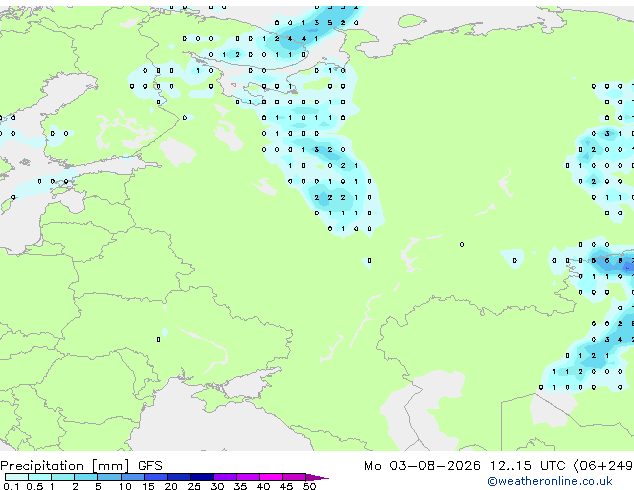Image resolution: width=634 pixels, height=490 pixels.
Task: Click the value 5 in row '0 0 1 3 5 2 0'
Action: click(x=330, y=23)
